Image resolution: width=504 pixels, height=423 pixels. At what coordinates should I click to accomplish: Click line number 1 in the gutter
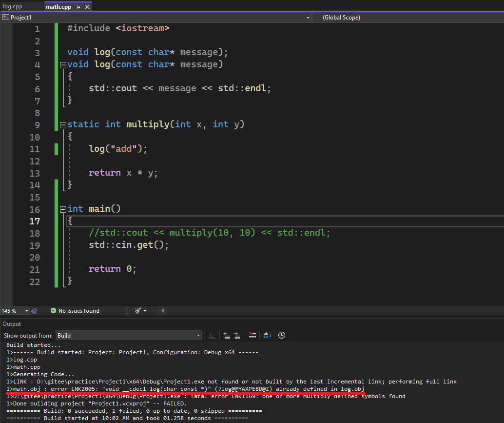pos(37,29)
